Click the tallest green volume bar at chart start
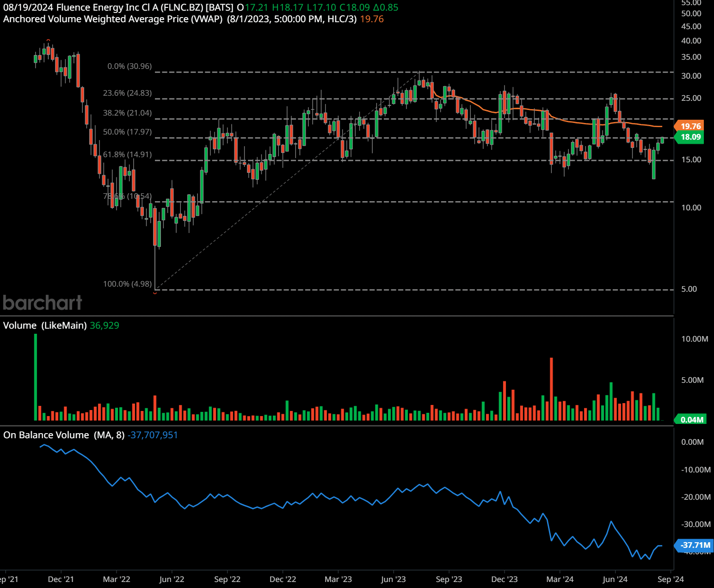714x588 pixels. 36,377
